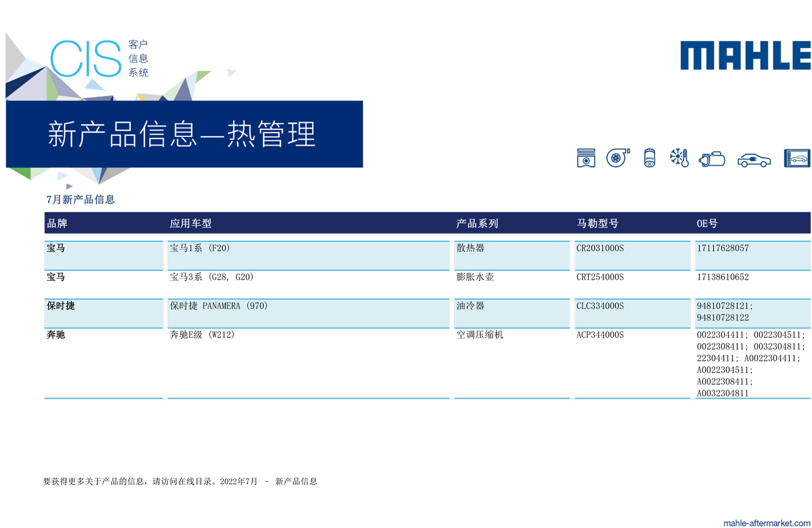Click the OE号 column header
This screenshot has width=812, height=528.
point(707,223)
